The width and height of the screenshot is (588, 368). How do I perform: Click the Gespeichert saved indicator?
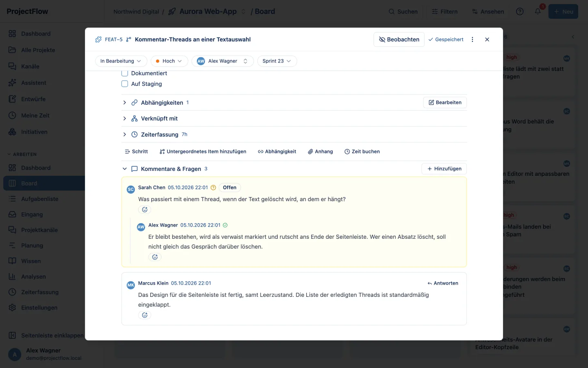[x=446, y=40]
